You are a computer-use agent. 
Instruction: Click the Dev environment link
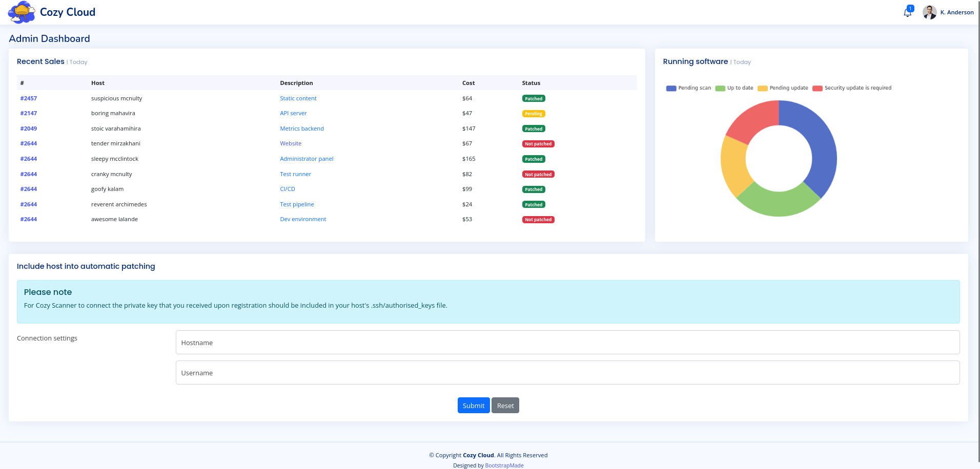coord(303,219)
